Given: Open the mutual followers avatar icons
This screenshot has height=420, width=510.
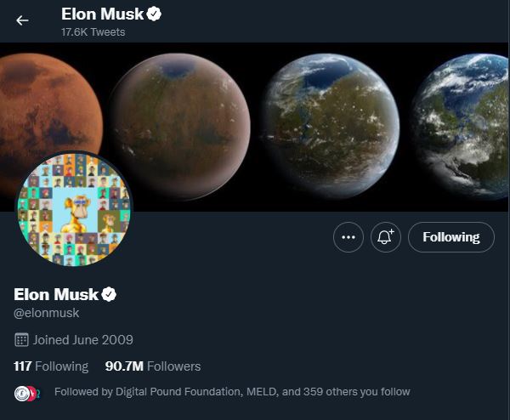Looking at the screenshot, I should point(25,392).
